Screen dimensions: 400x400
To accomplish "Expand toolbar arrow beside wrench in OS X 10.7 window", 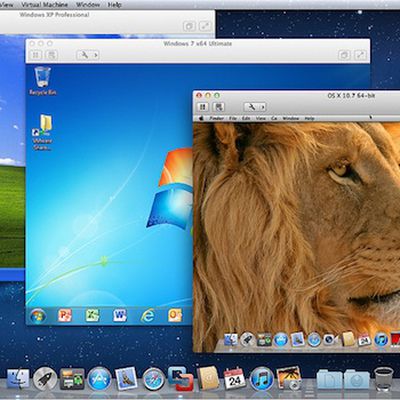I will click(263, 107).
